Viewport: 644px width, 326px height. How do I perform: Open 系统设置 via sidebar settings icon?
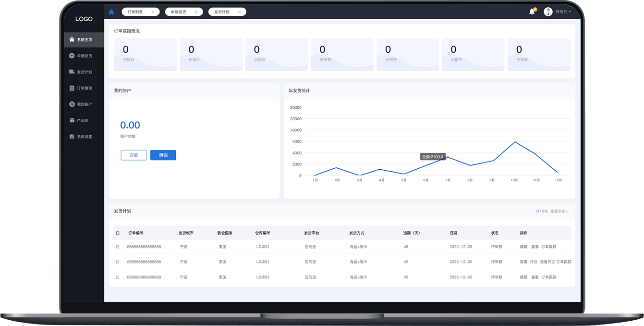(72, 137)
